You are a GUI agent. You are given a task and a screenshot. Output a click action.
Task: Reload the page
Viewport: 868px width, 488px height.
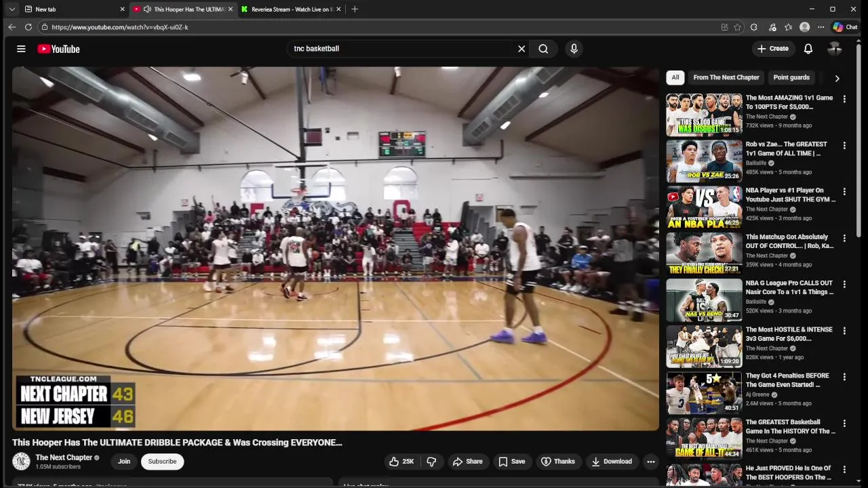[28, 27]
